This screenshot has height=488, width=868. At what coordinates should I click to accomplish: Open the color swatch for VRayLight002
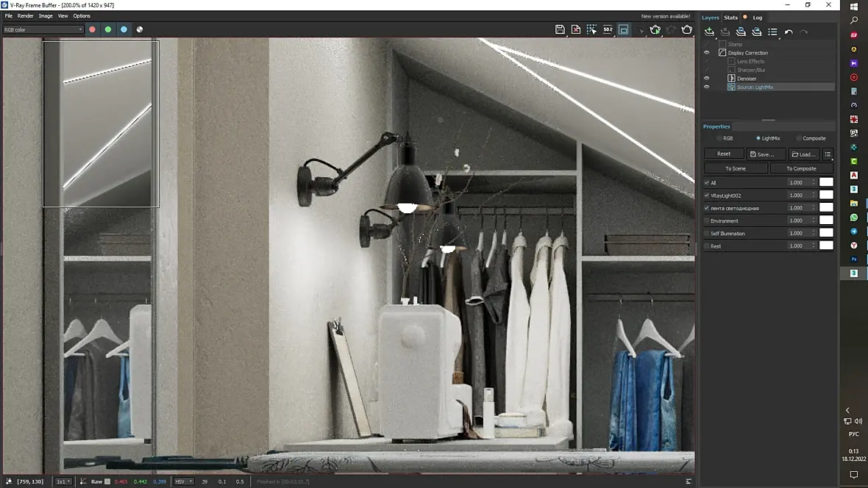point(826,195)
